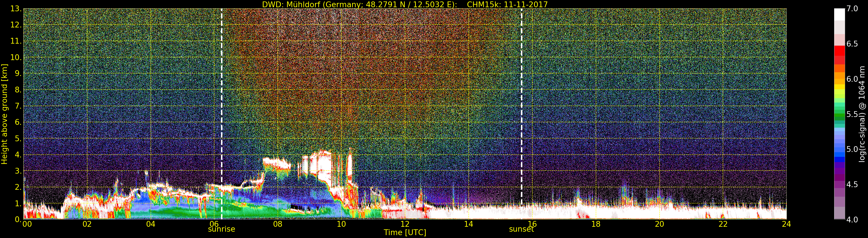
Task: Click the colorbar tick value '4.5'
Action: click(x=852, y=185)
